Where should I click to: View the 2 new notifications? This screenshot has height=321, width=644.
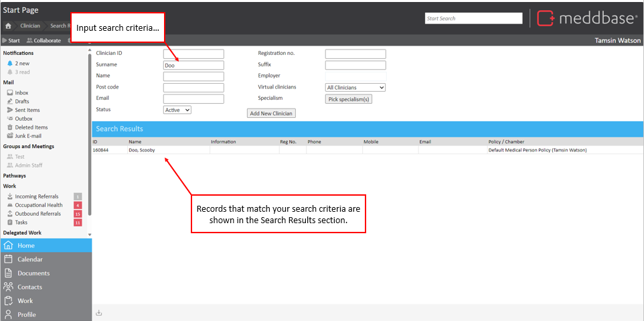tap(22, 63)
